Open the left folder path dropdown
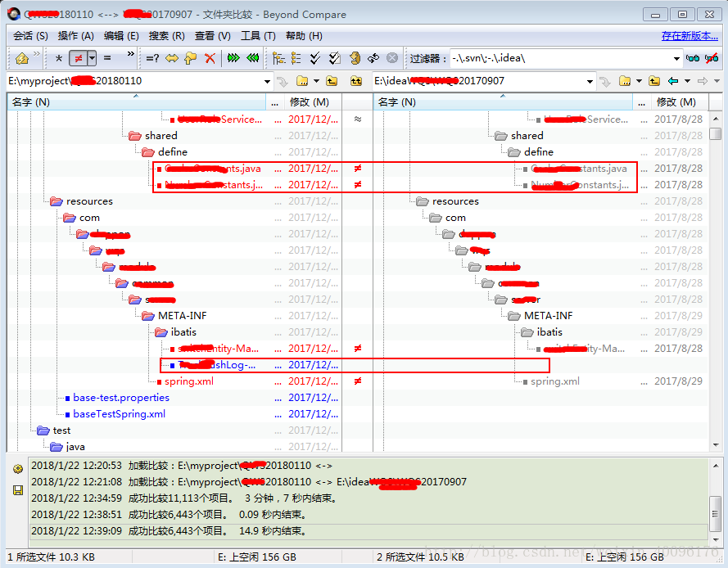Image resolution: width=728 pixels, height=568 pixels. coord(268,81)
